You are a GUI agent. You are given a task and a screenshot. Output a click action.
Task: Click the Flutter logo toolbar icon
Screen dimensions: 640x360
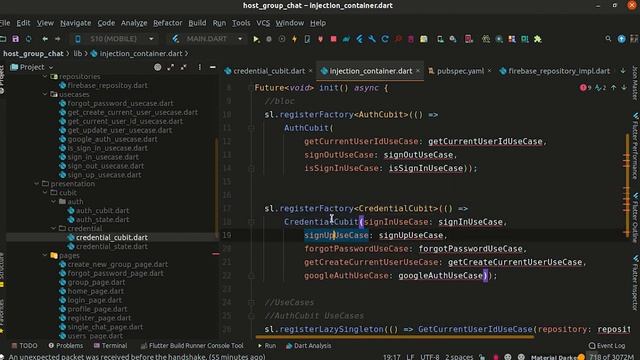360,39
